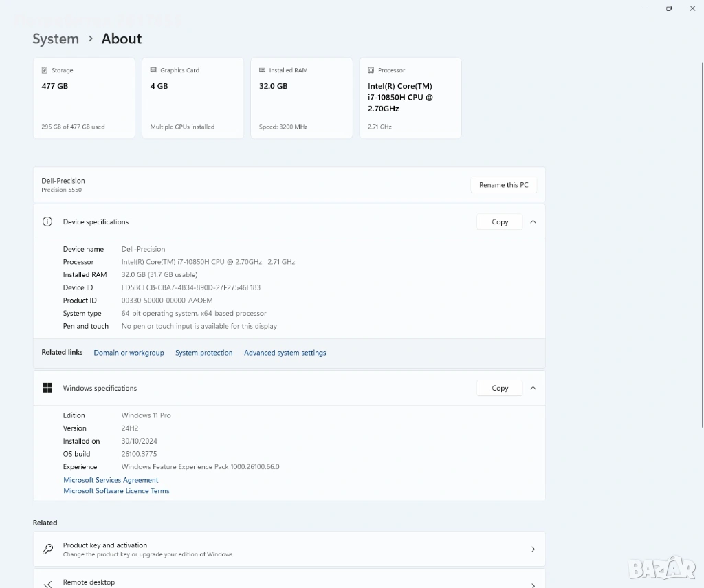
Task: Copy the device specifications
Action: click(500, 221)
